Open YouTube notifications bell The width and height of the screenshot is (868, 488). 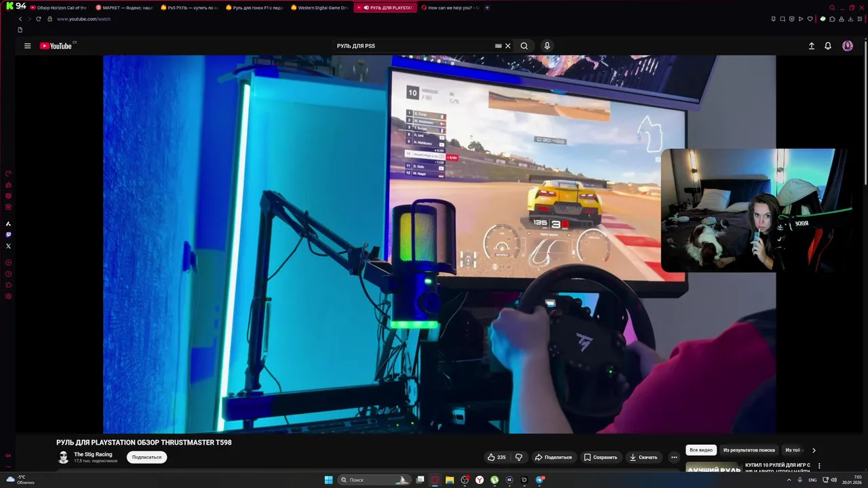828,46
